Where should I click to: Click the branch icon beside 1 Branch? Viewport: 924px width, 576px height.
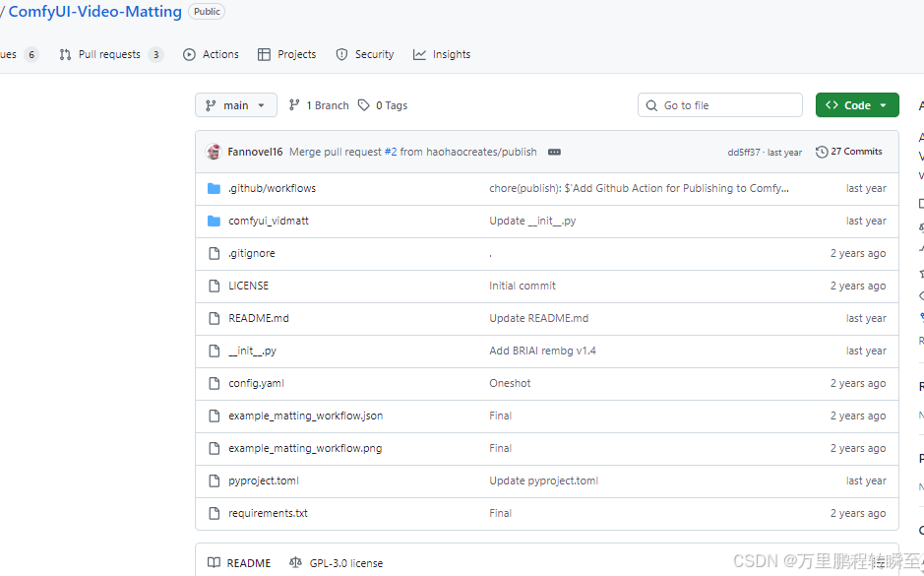click(294, 105)
